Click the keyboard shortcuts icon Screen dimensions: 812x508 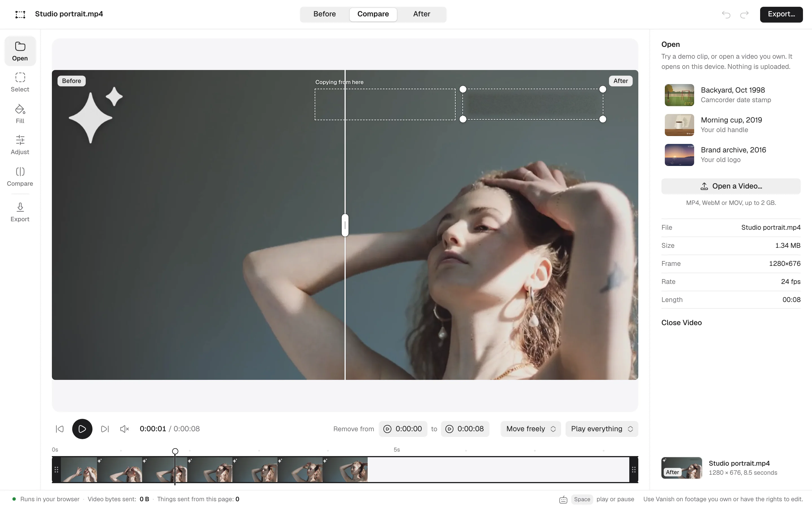click(x=563, y=500)
